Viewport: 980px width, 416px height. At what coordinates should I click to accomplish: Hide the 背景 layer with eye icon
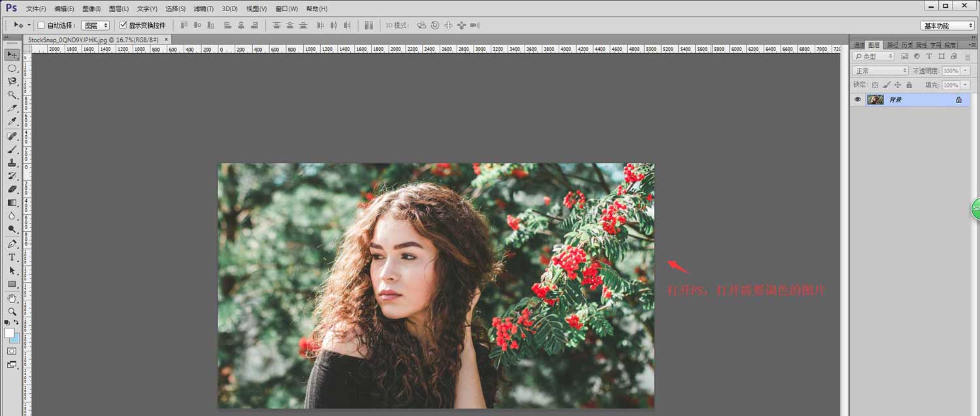(x=858, y=100)
